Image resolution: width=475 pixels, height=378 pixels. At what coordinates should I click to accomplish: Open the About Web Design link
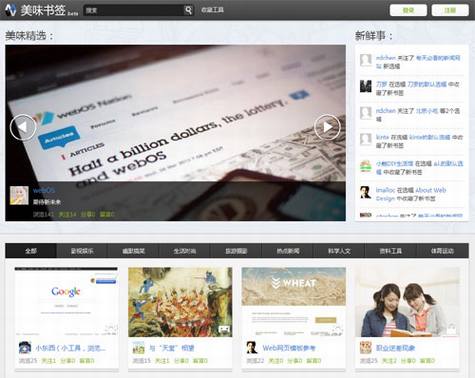(411, 194)
